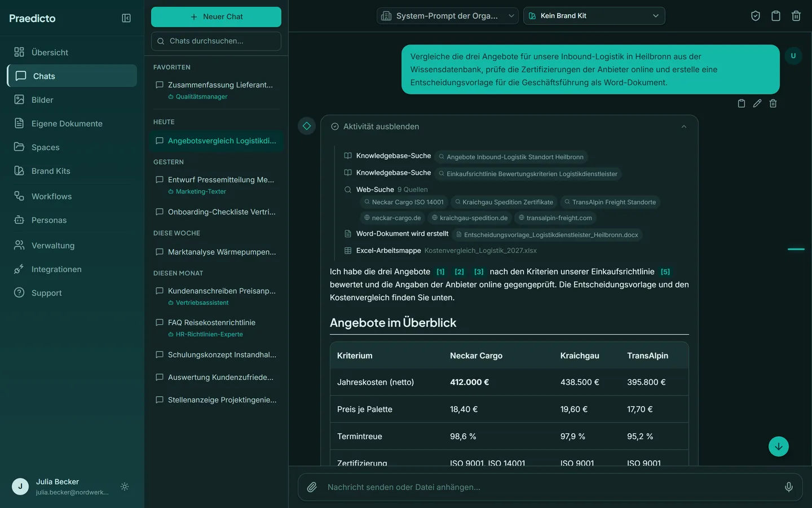The image size is (812, 508).
Task: Open citation reference [5]
Action: click(x=665, y=272)
